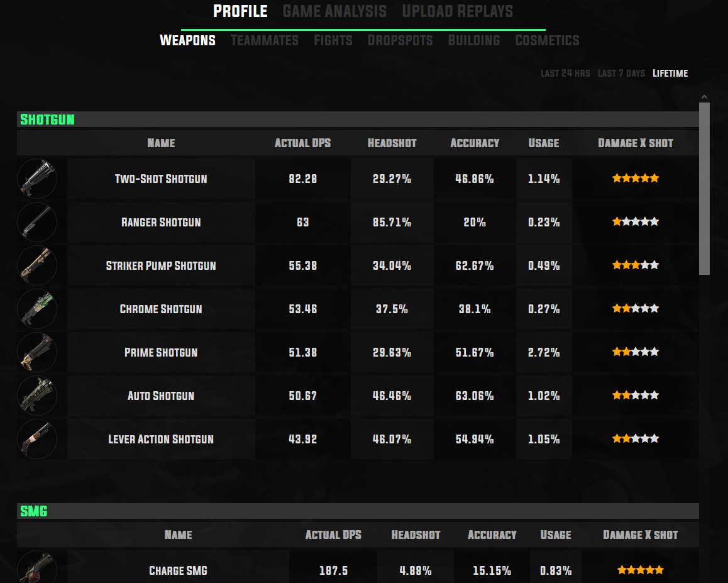Screen dimensions: 728x583
Task: Click Chrome Shotgun star rating
Action: tap(635, 308)
